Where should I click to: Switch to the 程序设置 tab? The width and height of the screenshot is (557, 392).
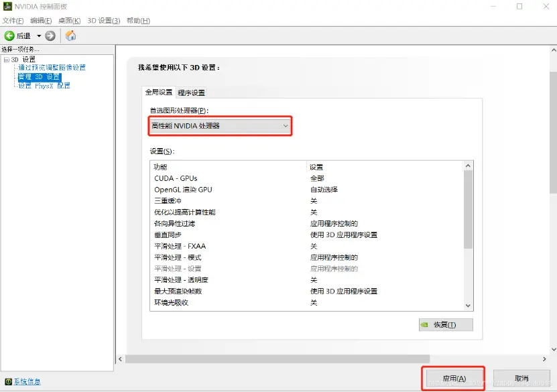coord(192,92)
